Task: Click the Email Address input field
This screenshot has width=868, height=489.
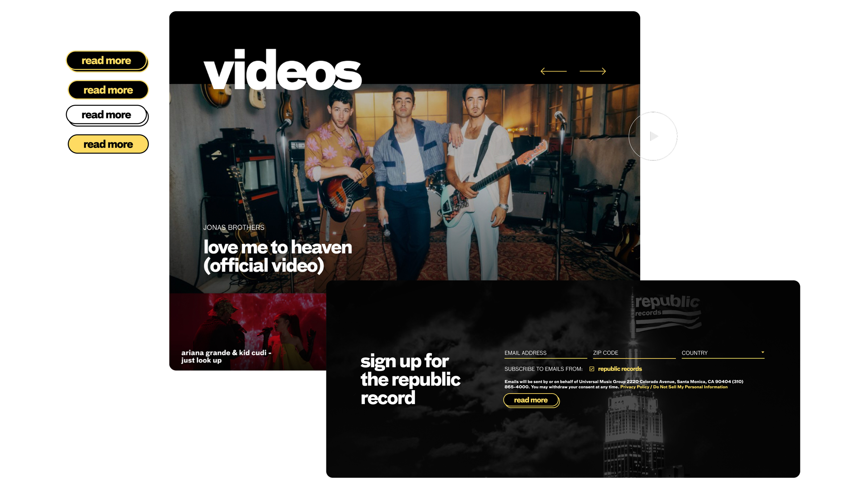Action: click(545, 353)
